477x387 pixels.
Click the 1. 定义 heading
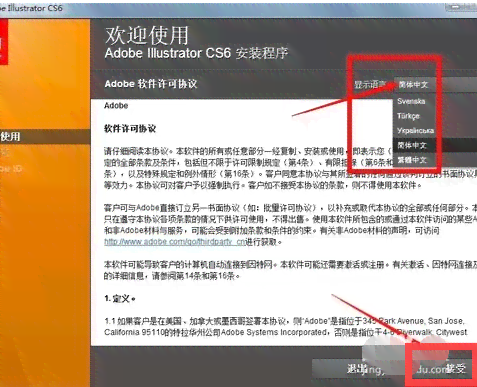tap(120, 299)
